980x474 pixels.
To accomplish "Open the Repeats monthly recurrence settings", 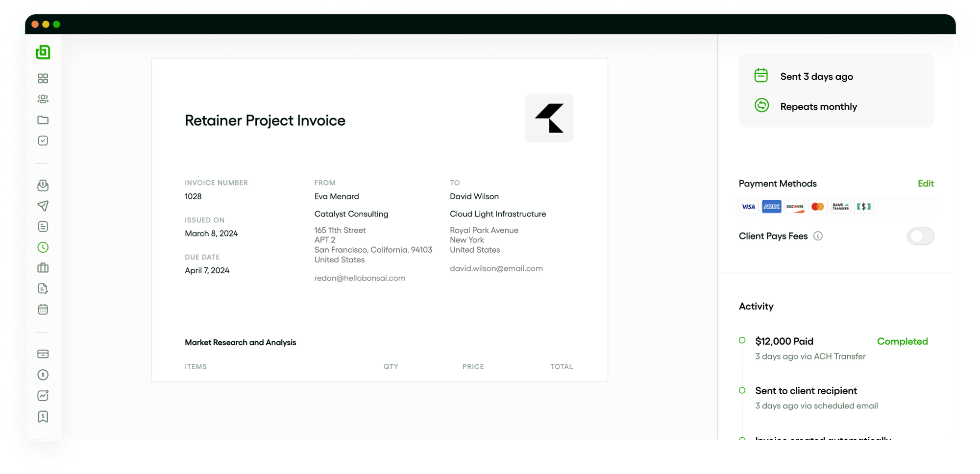I will (819, 106).
